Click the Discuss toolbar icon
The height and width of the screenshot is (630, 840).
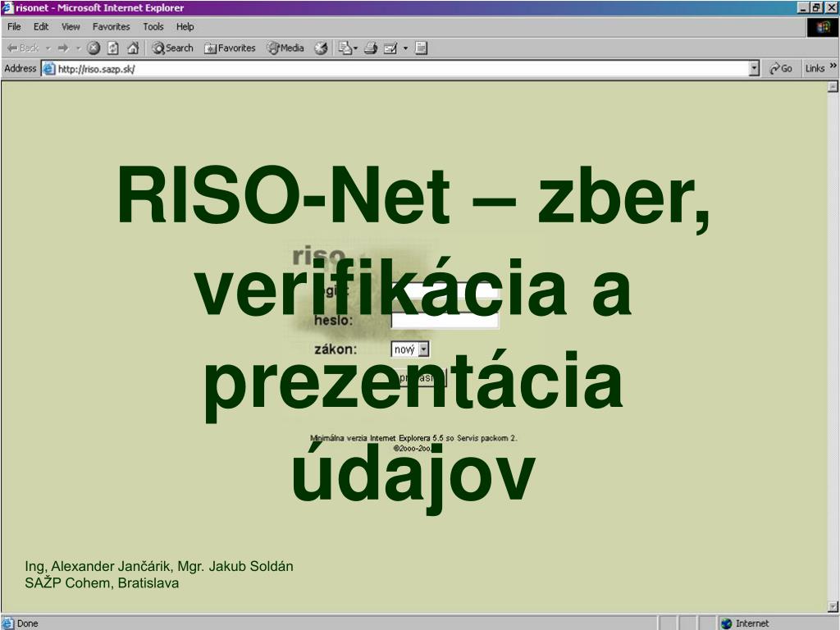421,48
